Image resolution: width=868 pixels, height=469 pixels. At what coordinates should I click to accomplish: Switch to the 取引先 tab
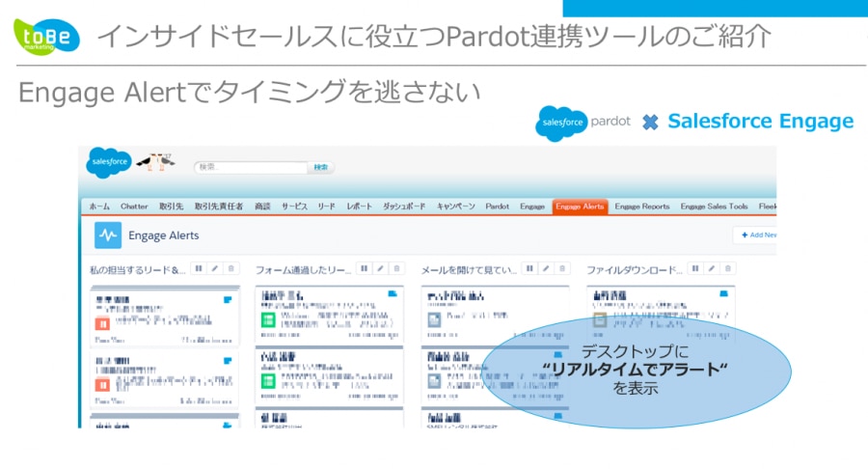coord(171,207)
